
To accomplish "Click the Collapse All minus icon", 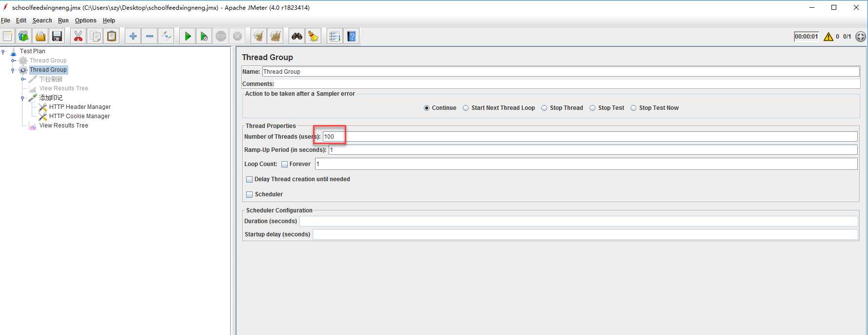I will point(149,36).
